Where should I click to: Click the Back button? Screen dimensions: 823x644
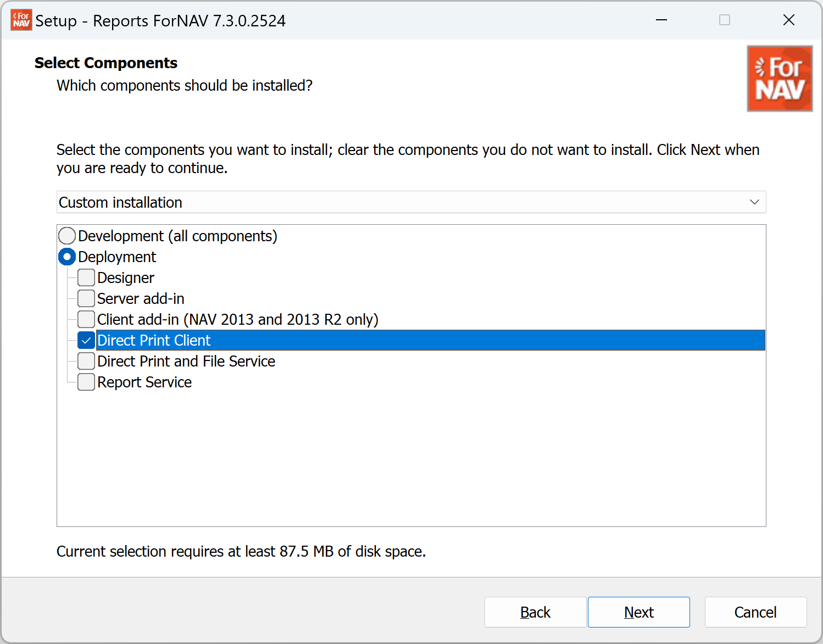(x=535, y=612)
